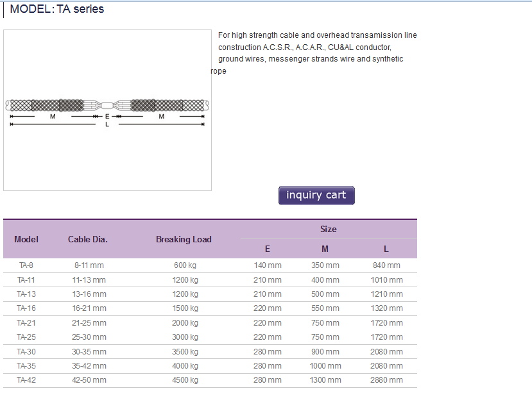Click the inquiry cart button
532x400 pixels.
tap(316, 196)
